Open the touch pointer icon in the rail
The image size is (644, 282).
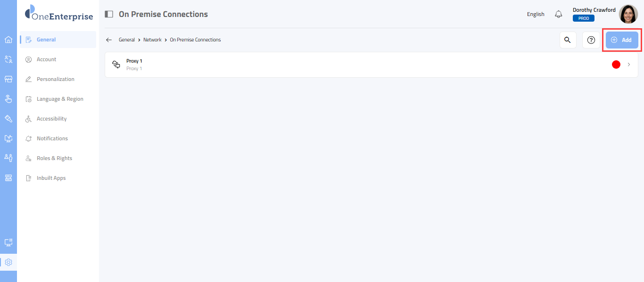point(8,99)
